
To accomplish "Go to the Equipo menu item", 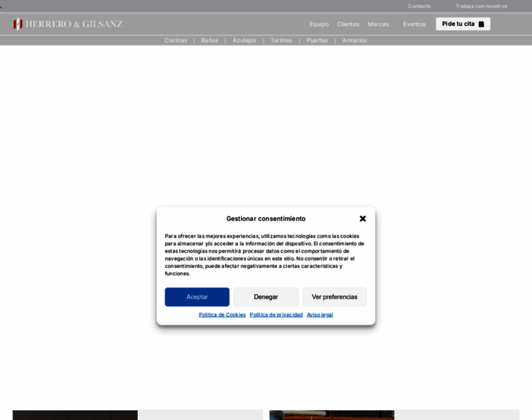I will click(x=319, y=24).
